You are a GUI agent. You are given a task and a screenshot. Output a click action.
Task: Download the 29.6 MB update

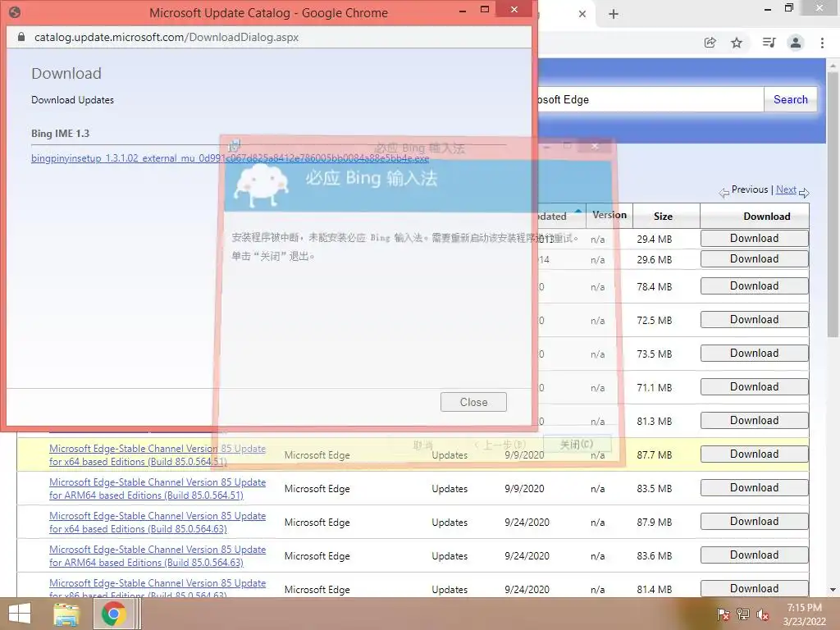(x=755, y=258)
